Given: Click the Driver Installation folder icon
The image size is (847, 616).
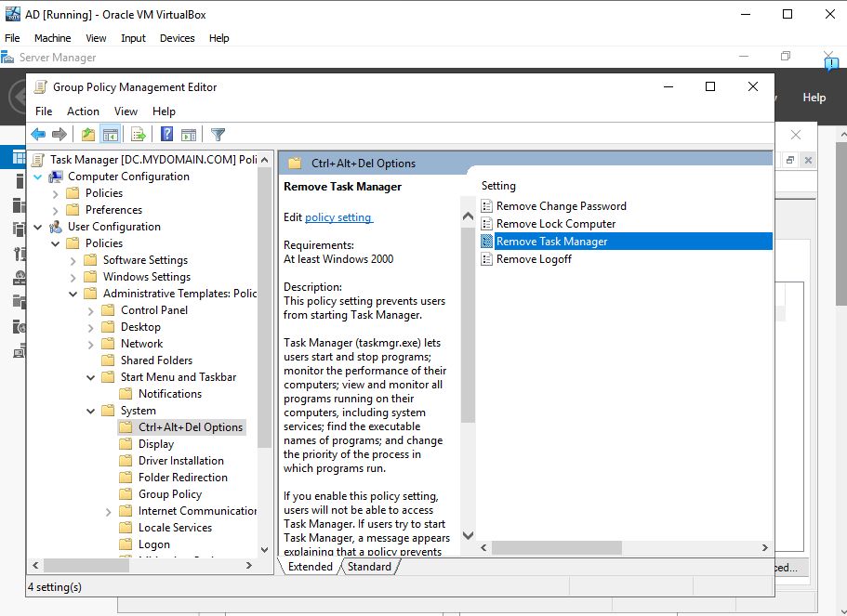Looking at the screenshot, I should pyautogui.click(x=126, y=461).
